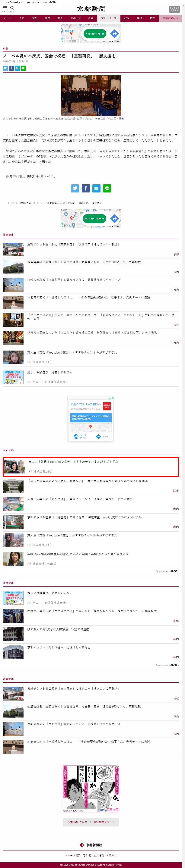Click the お近くの'ほけんの窓口'へ ad headline
185x868 pixels.
tap(86, 404)
